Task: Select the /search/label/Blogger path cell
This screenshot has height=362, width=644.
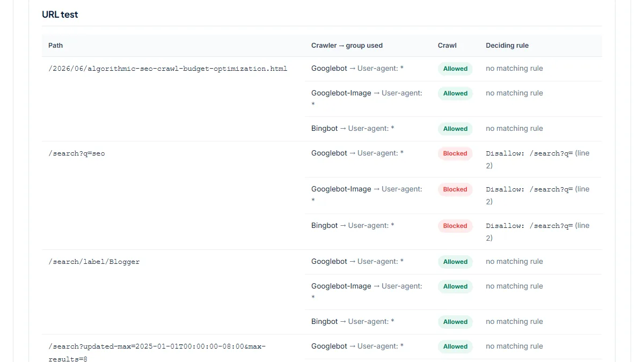Action: [x=94, y=262]
